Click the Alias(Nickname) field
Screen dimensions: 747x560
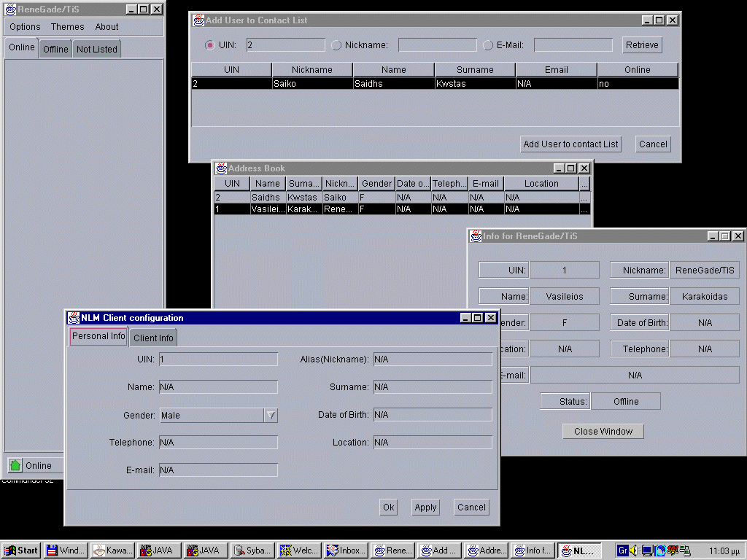tap(433, 359)
